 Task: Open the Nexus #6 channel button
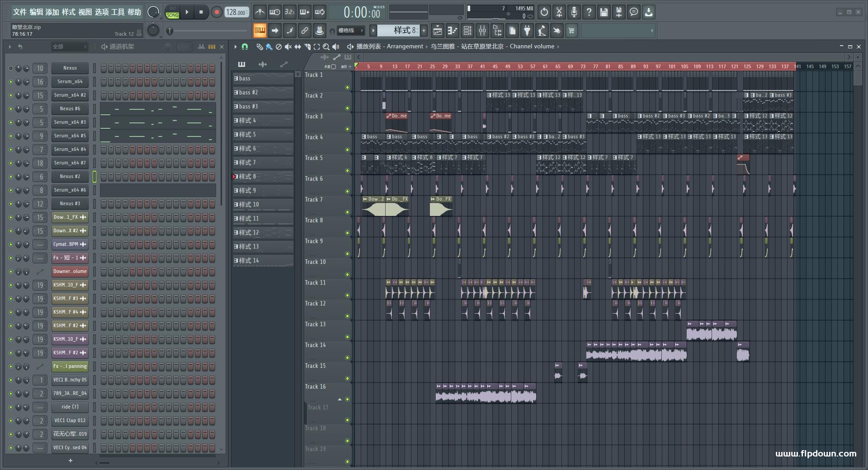(x=70, y=109)
